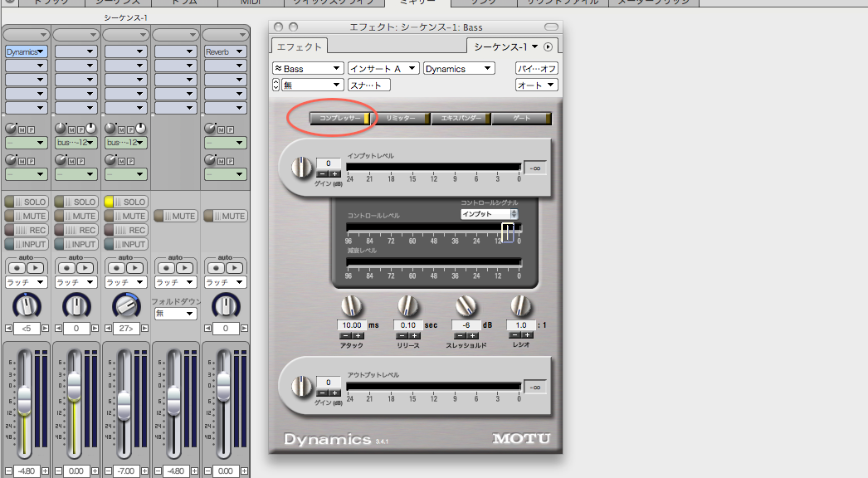Click the スナ…ト button
Viewport: 868px width, 478px height.
click(369, 85)
